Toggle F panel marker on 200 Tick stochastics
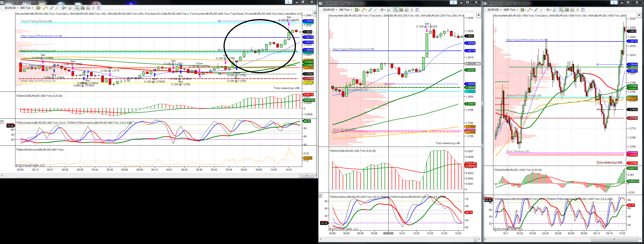 [x=321, y=196]
